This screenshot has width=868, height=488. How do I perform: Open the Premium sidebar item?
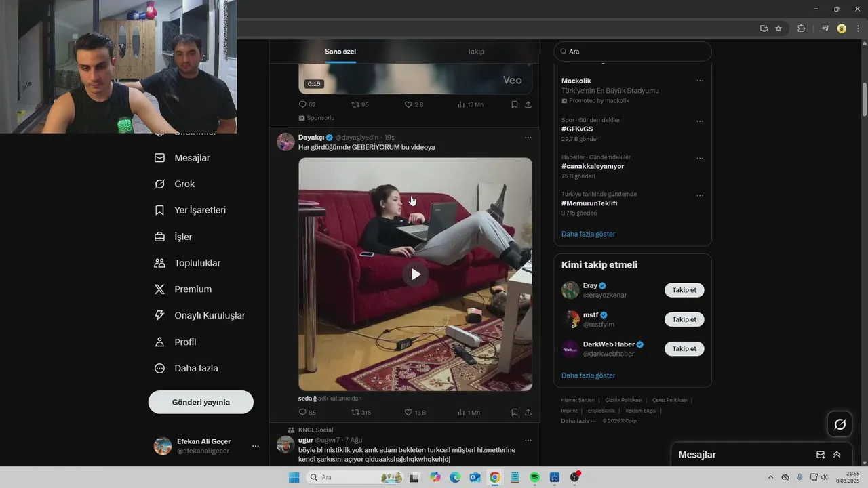click(x=183, y=289)
